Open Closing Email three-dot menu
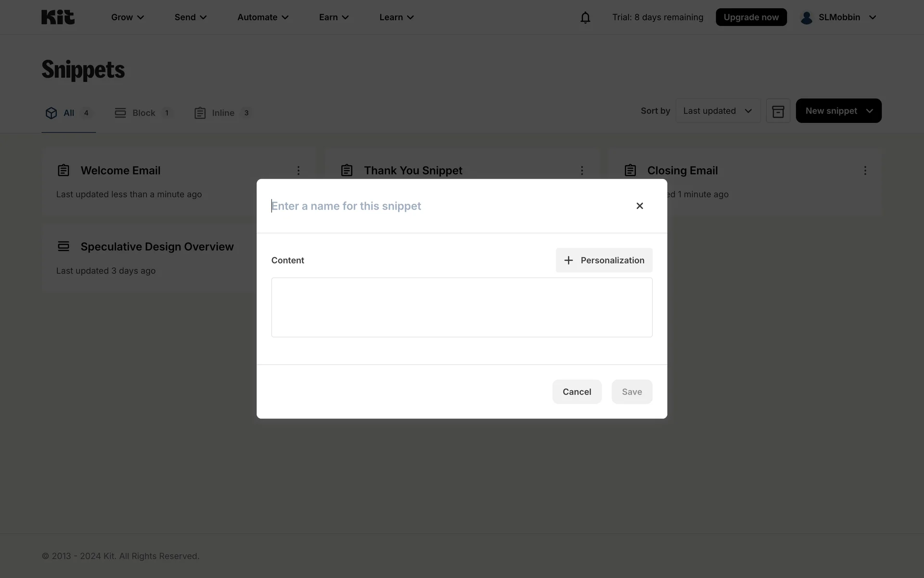This screenshot has height=578, width=924. pyautogui.click(x=865, y=171)
